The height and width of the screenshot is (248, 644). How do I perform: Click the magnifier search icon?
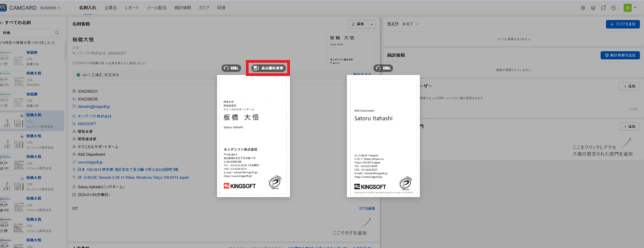57,33
